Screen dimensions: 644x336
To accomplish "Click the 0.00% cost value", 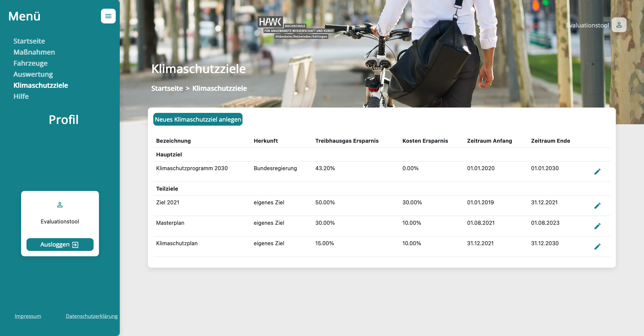I will tap(410, 168).
